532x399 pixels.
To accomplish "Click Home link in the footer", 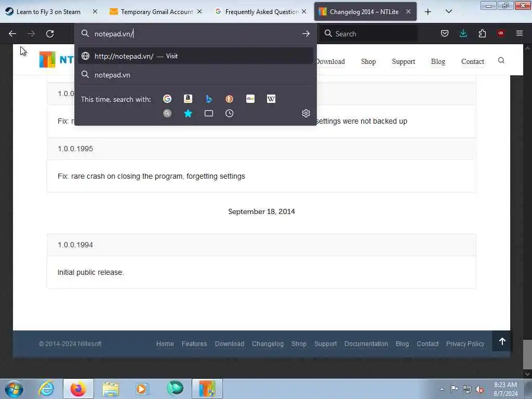I will 165,344.
